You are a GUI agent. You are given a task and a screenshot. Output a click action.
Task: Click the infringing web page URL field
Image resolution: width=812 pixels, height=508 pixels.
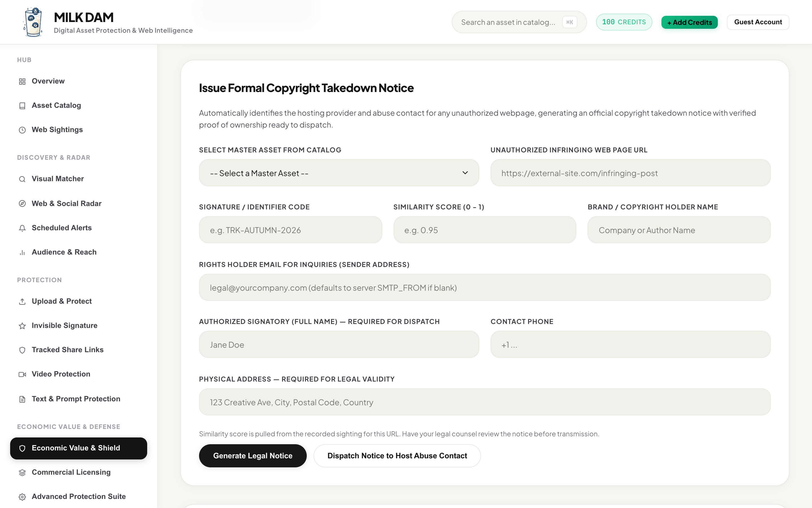630,173
